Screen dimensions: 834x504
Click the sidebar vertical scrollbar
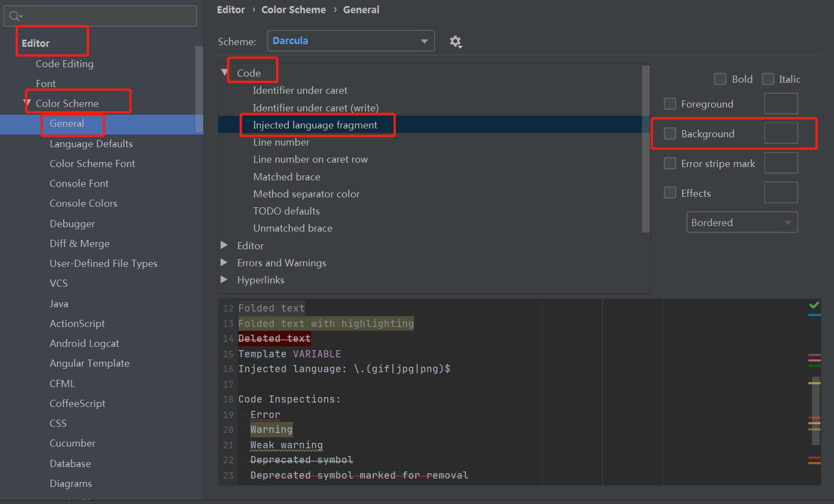point(199,89)
